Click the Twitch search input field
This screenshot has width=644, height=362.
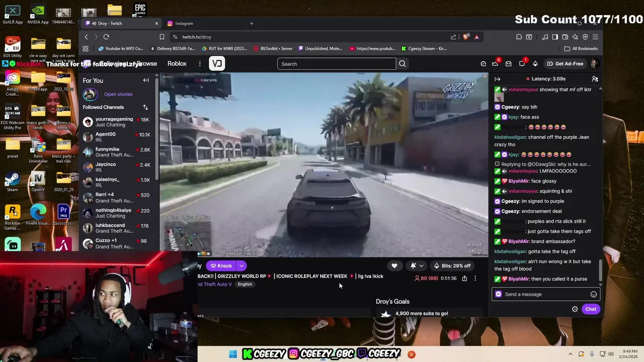coord(336,64)
